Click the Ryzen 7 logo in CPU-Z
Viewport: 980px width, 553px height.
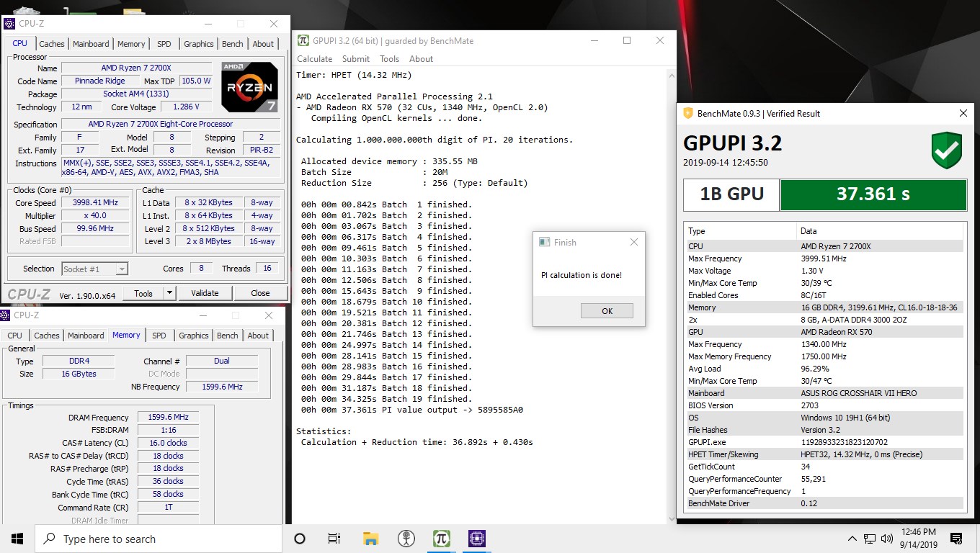click(249, 86)
